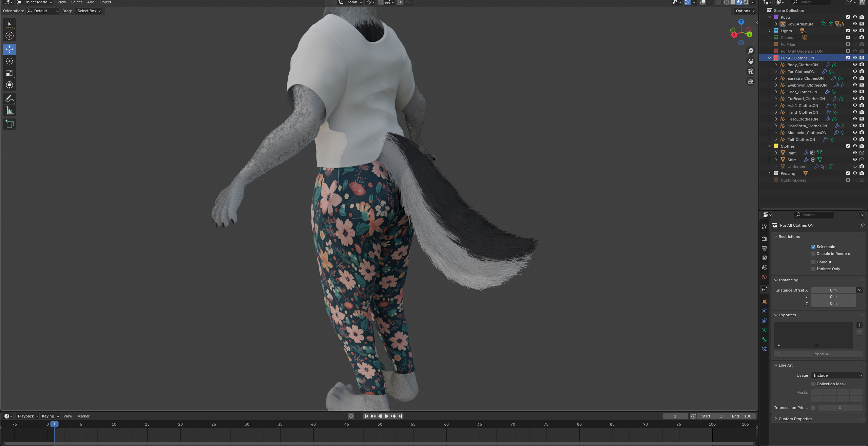Open the World properties tab icon

click(x=764, y=277)
